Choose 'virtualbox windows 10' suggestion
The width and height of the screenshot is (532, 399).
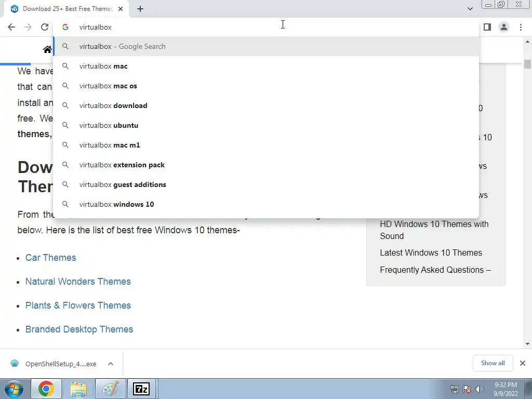point(266,204)
